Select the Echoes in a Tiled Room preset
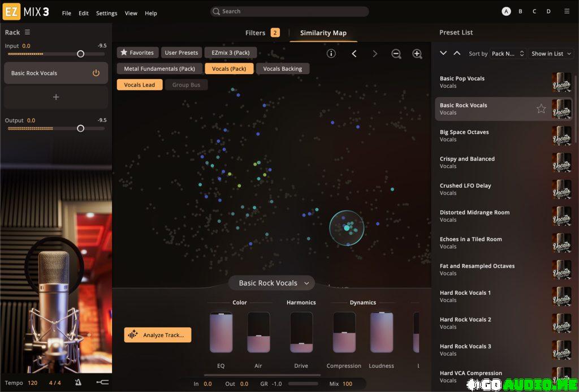The width and height of the screenshot is (579, 392). pyautogui.click(x=504, y=243)
